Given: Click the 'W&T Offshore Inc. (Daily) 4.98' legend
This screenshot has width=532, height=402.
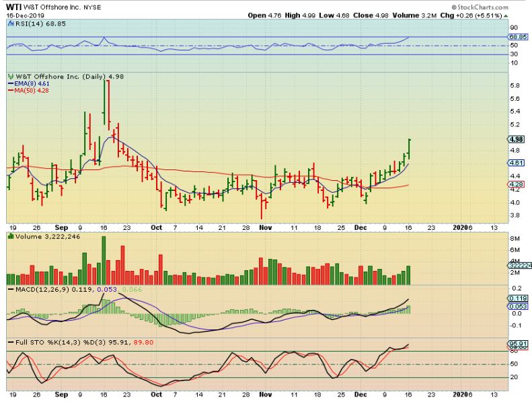Looking at the screenshot, I should click(x=70, y=77).
